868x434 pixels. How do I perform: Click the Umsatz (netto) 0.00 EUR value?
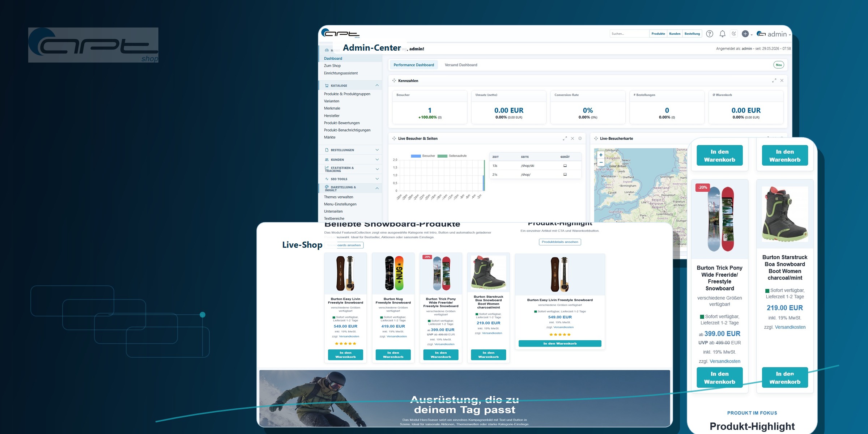[509, 110]
